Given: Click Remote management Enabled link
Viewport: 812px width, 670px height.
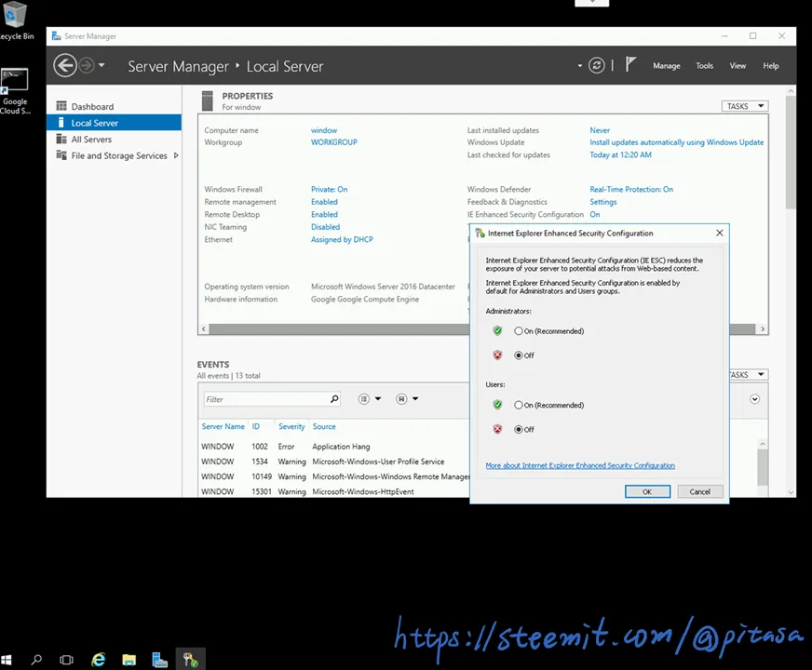Looking at the screenshot, I should (324, 202).
